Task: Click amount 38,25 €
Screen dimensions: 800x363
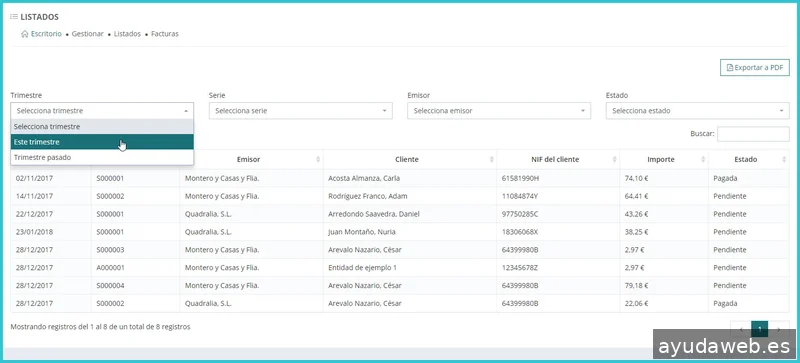Action: coord(636,232)
